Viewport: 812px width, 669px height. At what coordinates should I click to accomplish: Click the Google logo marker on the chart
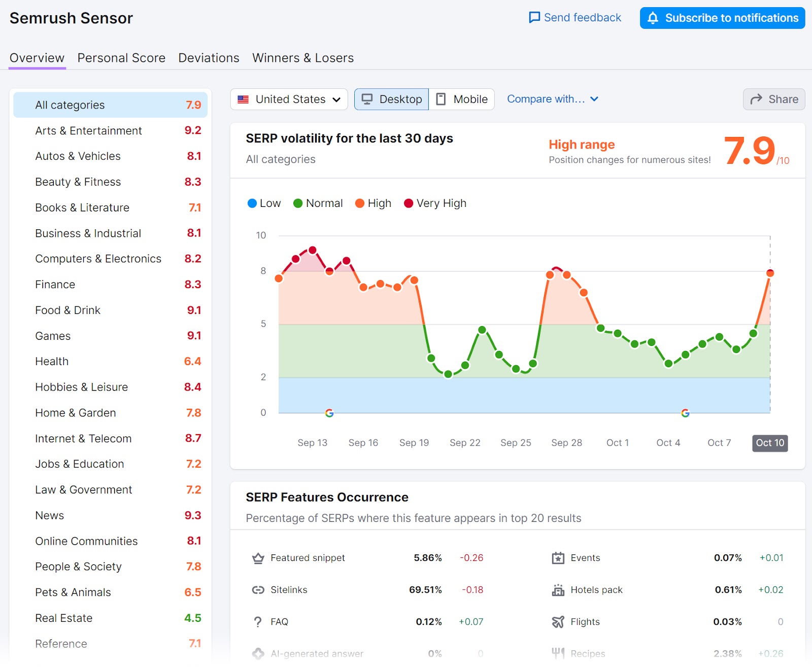tap(329, 413)
